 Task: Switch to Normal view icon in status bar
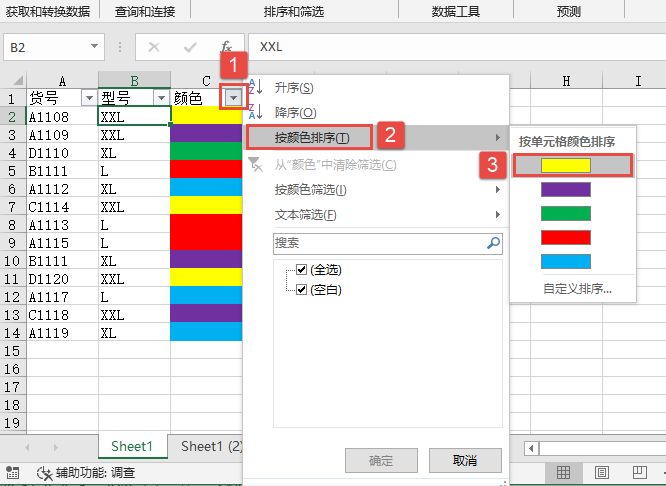[x=564, y=472]
